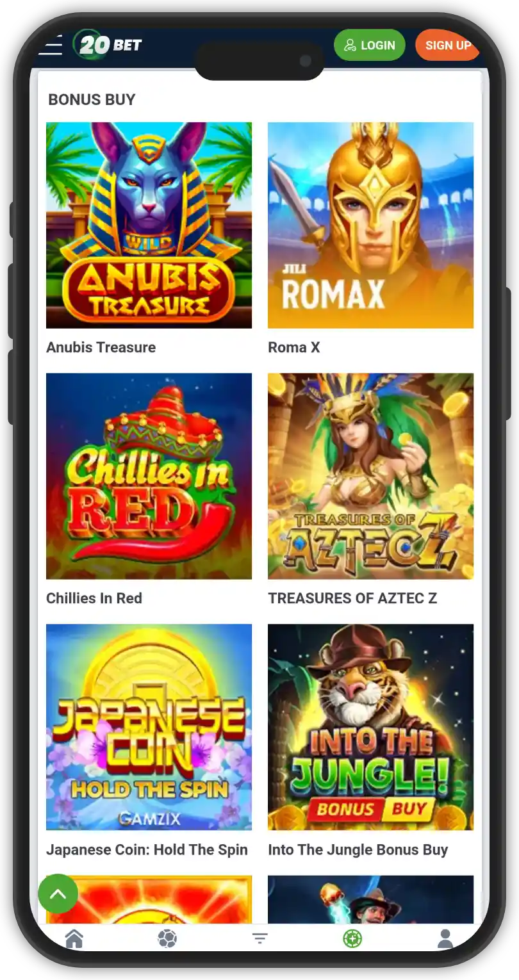The image size is (519, 980).
Task: Tap the 20BET logo
Action: [107, 45]
